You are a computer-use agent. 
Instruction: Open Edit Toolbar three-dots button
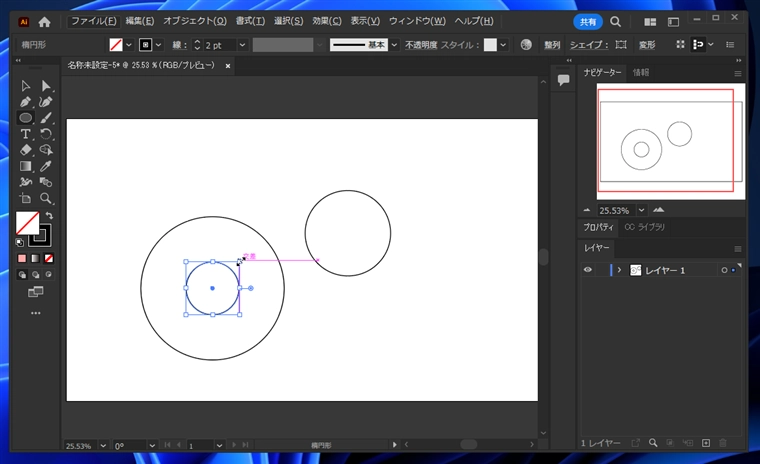click(35, 313)
